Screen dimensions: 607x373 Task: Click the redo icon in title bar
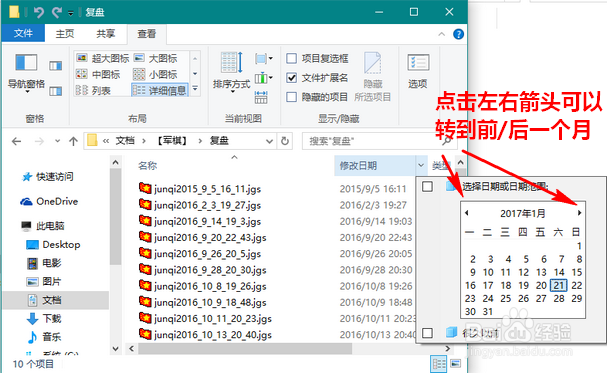(x=57, y=12)
